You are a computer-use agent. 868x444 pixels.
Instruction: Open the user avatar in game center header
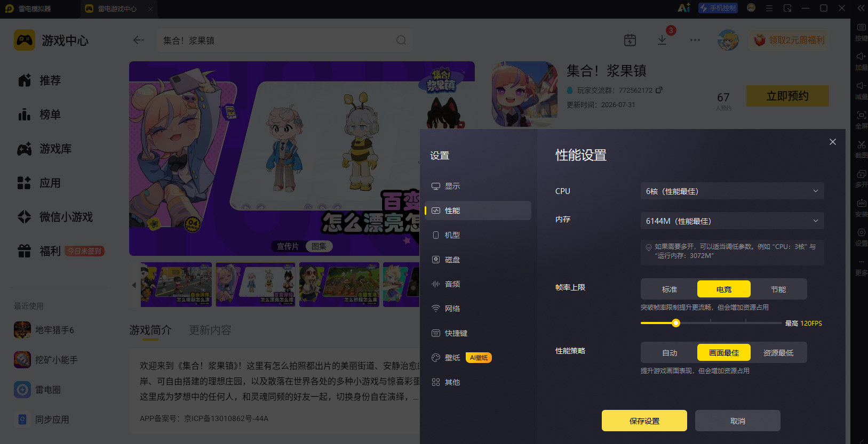[x=728, y=40]
